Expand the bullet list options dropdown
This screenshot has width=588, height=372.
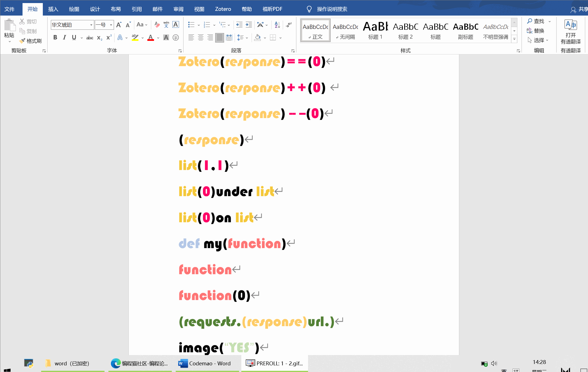pyautogui.click(x=199, y=25)
